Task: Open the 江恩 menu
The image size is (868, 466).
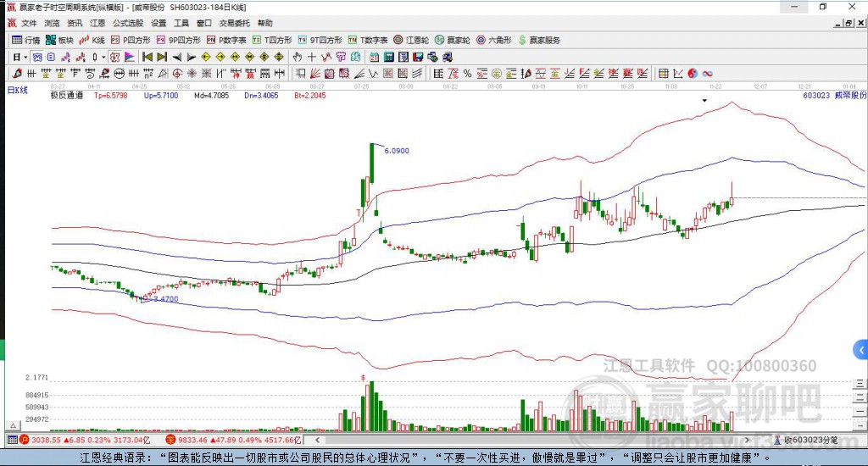Action: 97,23
